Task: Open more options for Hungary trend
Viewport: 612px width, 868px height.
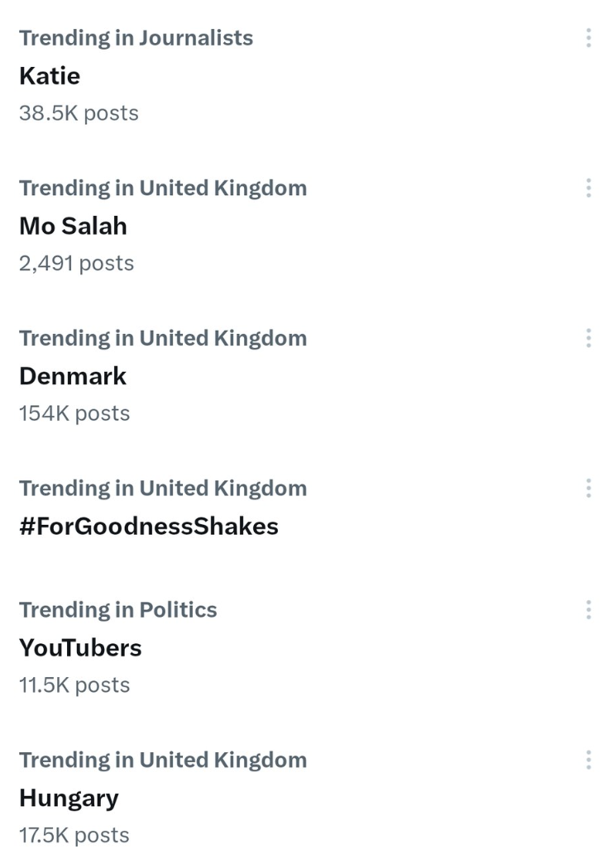Action: [x=588, y=761]
